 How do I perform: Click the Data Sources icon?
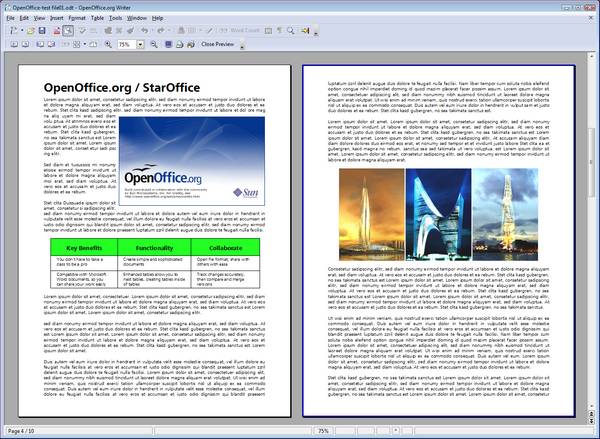(305, 31)
